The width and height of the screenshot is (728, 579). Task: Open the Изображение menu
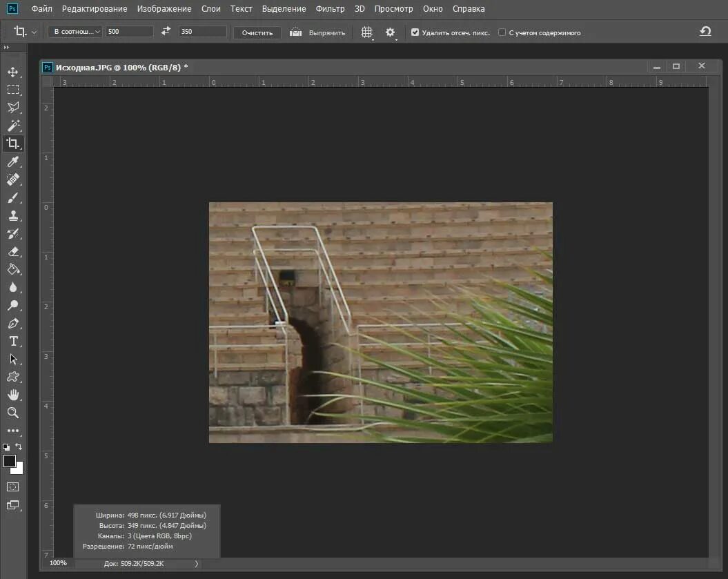pos(164,9)
